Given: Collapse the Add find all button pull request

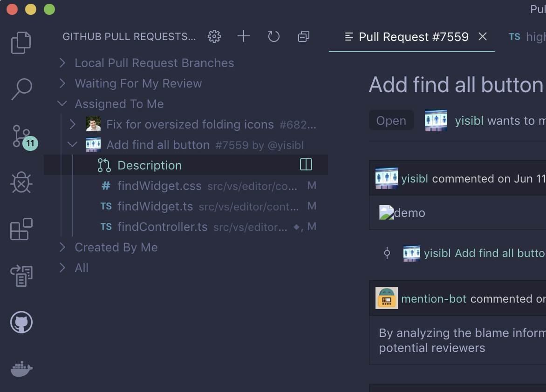Looking at the screenshot, I should (72, 145).
